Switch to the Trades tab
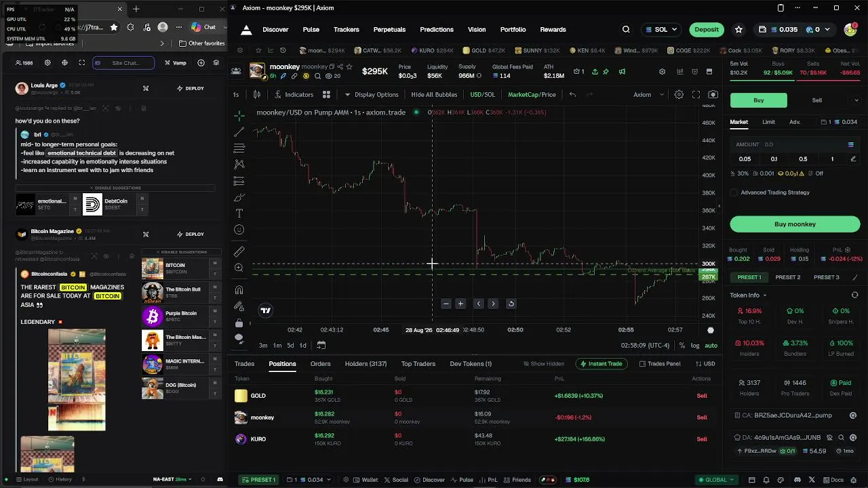 point(244,364)
